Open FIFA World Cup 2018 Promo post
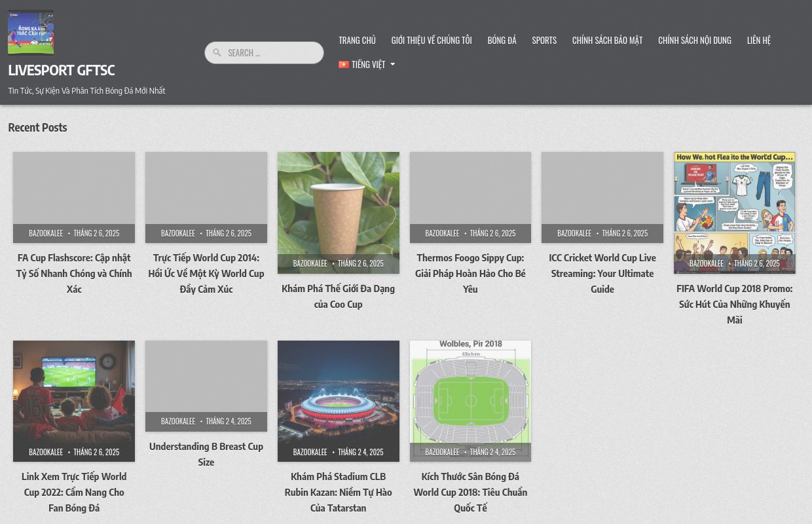This screenshot has width=812, height=524. 735,304
